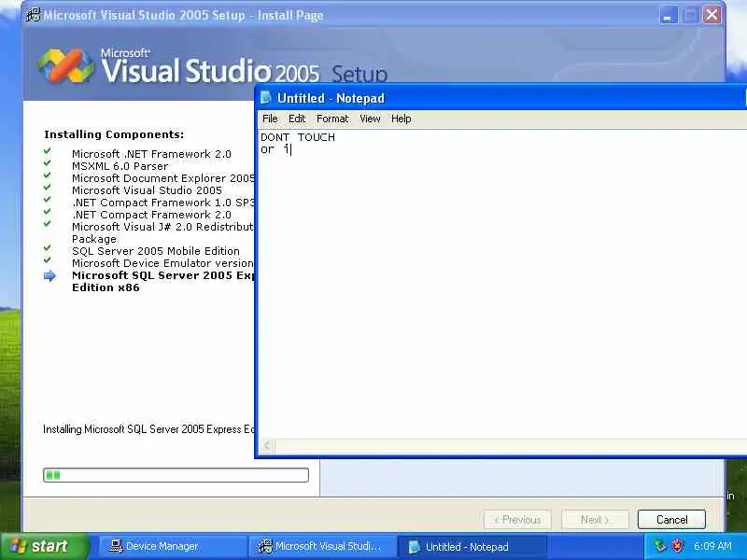Click the disabled Previous button in the setup
Image resolution: width=747 pixels, height=560 pixels.
pos(517,520)
